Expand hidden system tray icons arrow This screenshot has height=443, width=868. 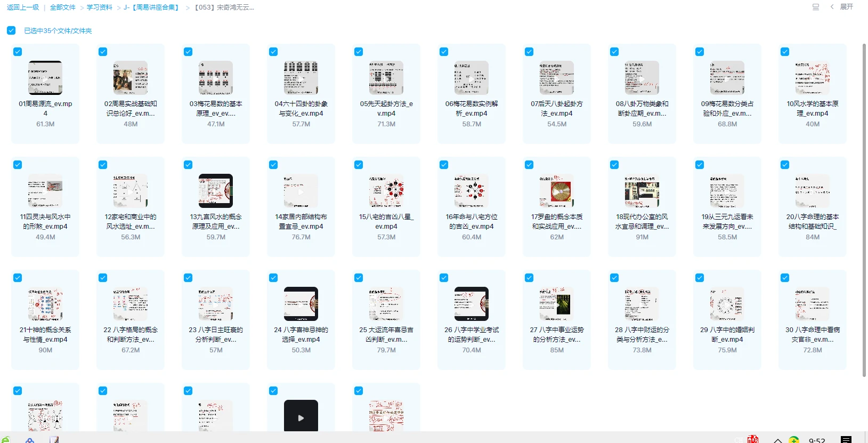(778, 440)
